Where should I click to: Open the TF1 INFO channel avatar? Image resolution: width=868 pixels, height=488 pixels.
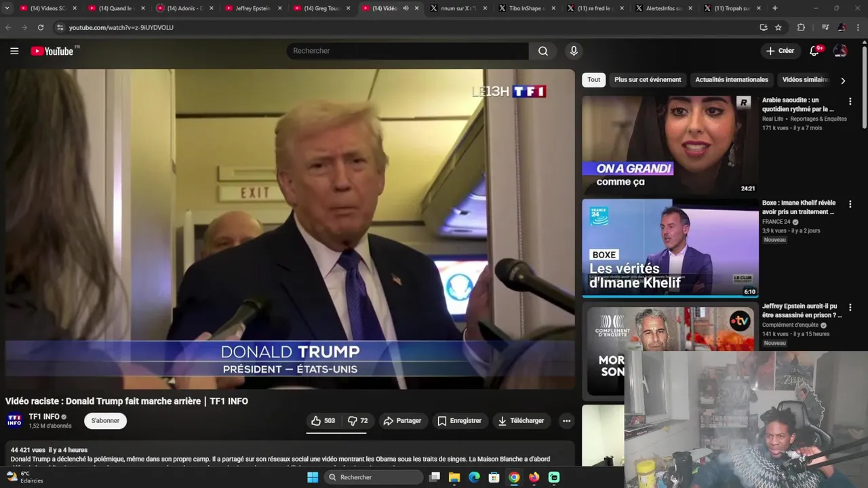coord(14,421)
